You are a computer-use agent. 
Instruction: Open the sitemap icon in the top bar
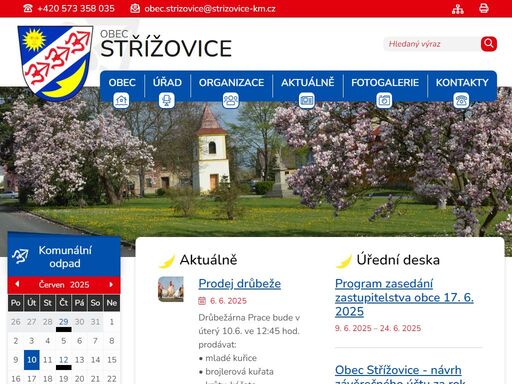458,9
